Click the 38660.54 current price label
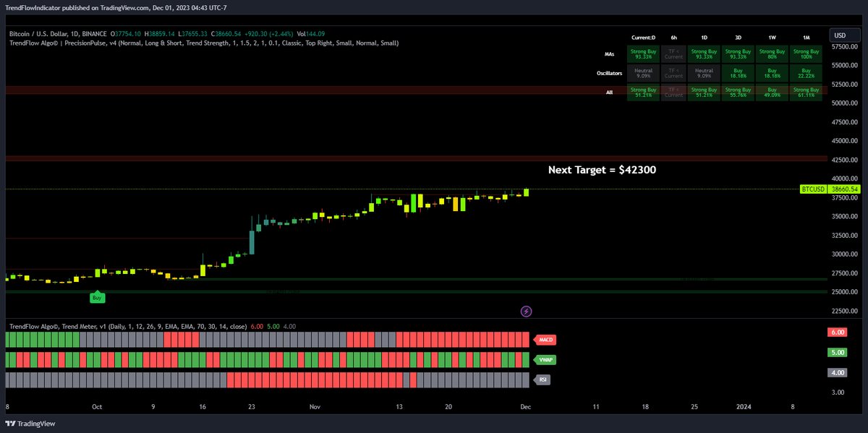The width and height of the screenshot is (868, 433). coord(845,189)
